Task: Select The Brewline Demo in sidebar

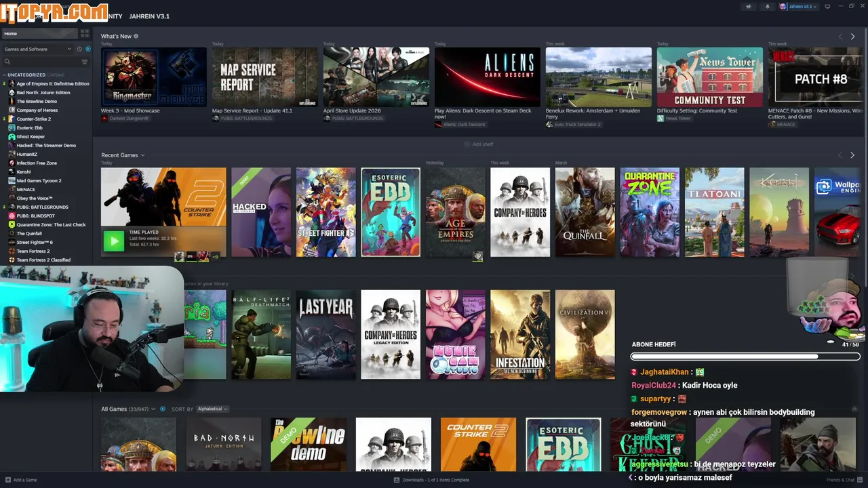Action: tap(37, 101)
